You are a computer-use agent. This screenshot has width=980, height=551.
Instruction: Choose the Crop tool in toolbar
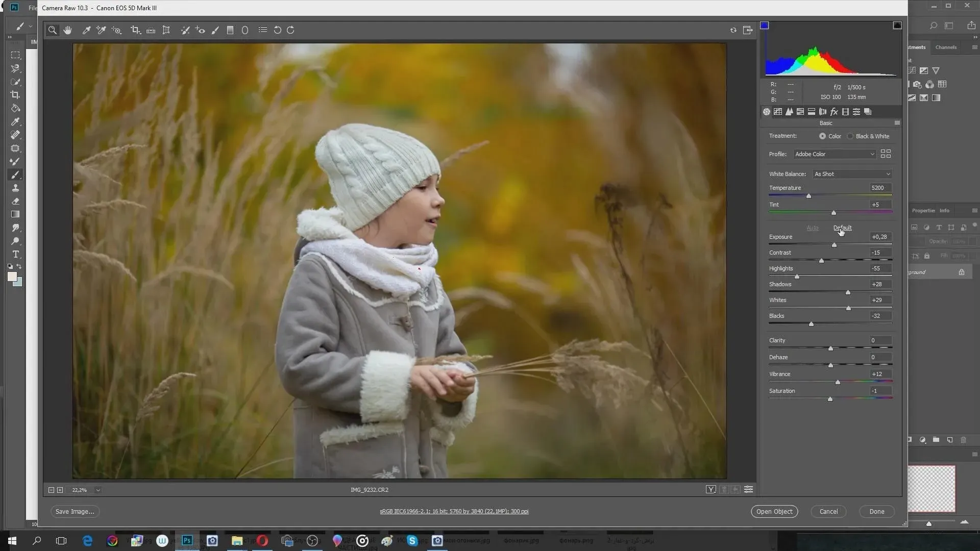pyautogui.click(x=135, y=30)
